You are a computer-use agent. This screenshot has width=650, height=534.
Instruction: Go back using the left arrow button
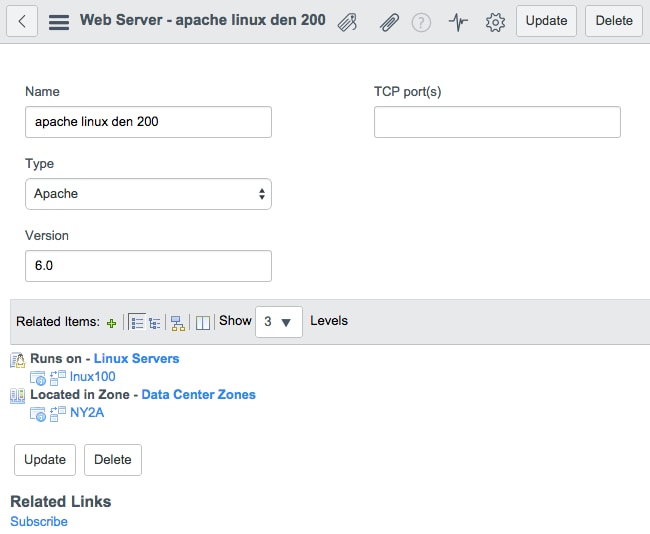[22, 21]
